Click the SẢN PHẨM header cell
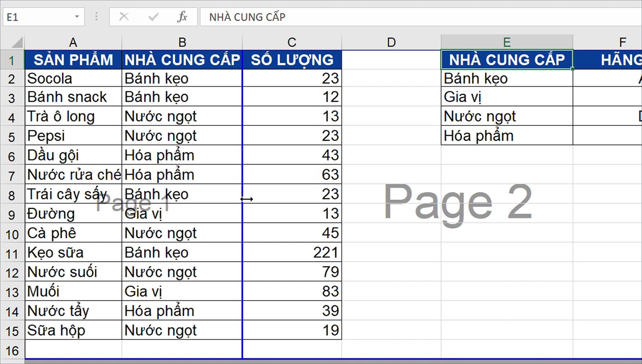 73,60
